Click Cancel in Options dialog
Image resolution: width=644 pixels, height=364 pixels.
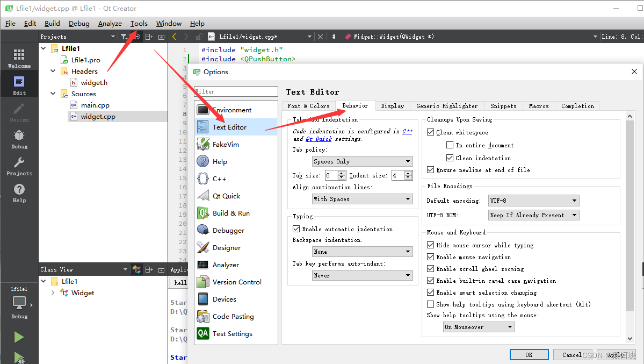571,354
